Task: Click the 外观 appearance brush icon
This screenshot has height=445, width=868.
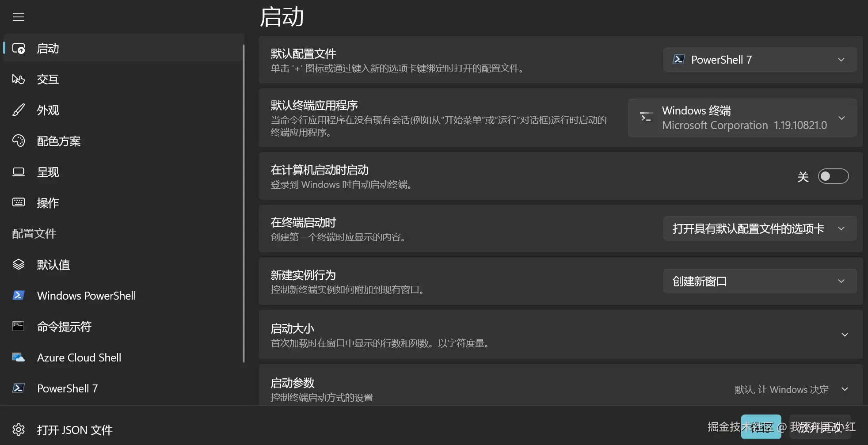Action: click(19, 110)
